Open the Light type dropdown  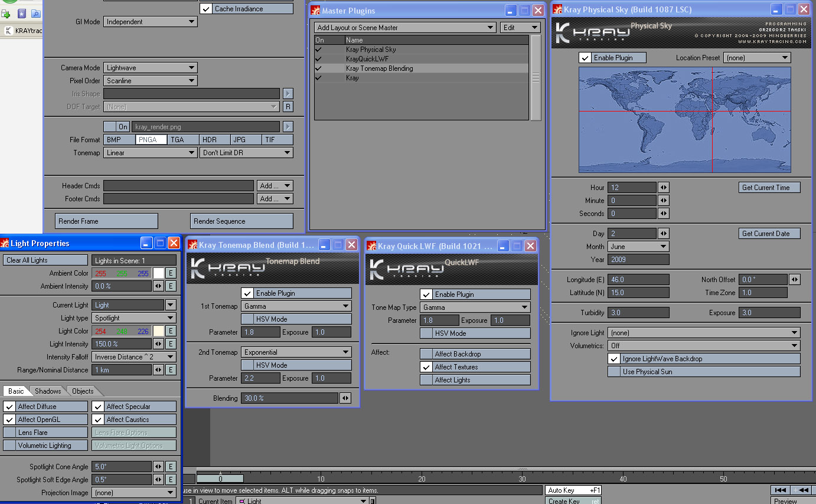[x=134, y=318]
